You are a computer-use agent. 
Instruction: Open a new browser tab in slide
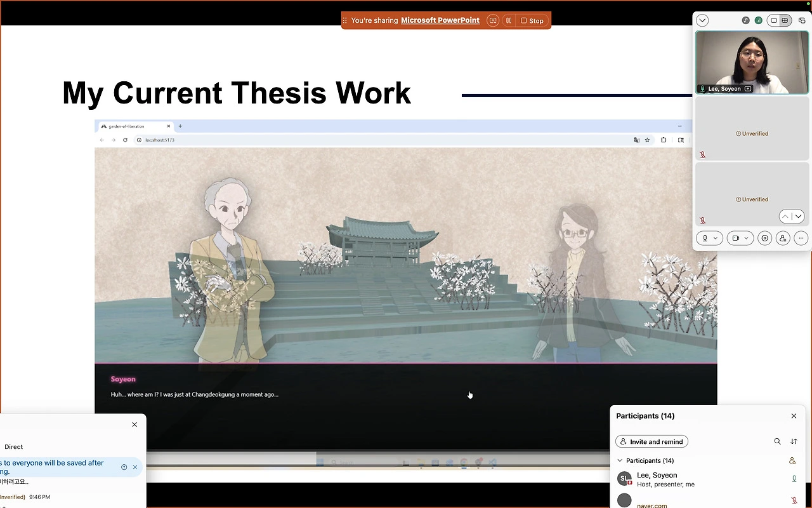pyautogui.click(x=180, y=126)
